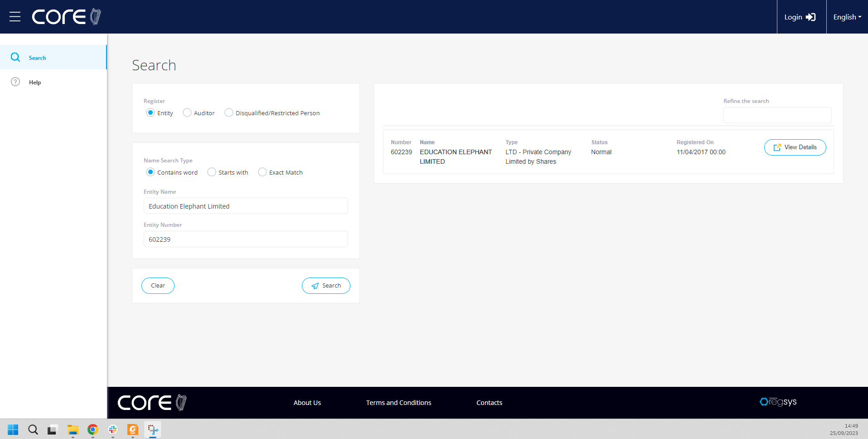Click the Search submit button
This screenshot has height=439, width=868.
(326, 286)
